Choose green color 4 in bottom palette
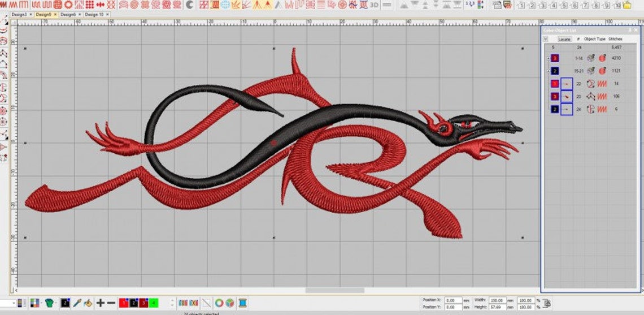This screenshot has height=315, width=644. 153,304
